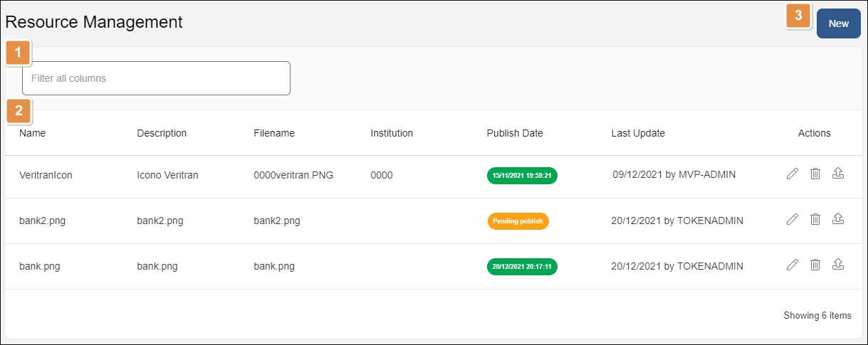This screenshot has height=345, width=868.
Task: Edit the VeritranIcon resource with pencil icon
Action: point(792,174)
